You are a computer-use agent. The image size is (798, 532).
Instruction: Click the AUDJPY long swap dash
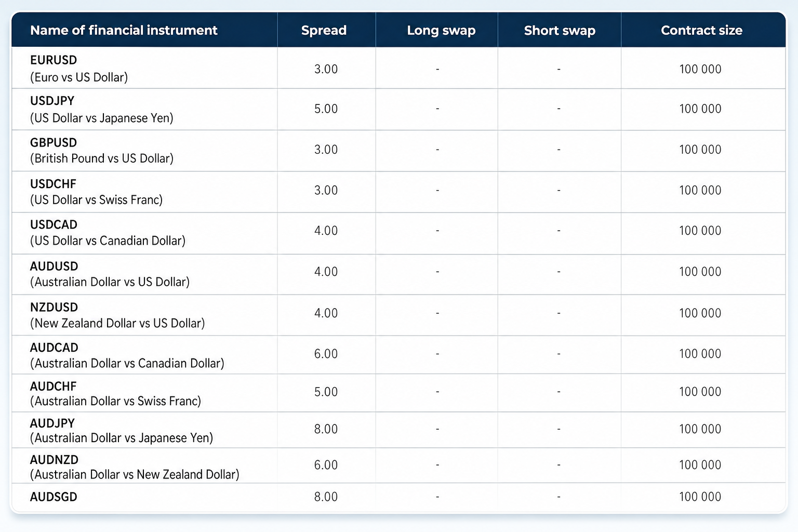pos(437,429)
